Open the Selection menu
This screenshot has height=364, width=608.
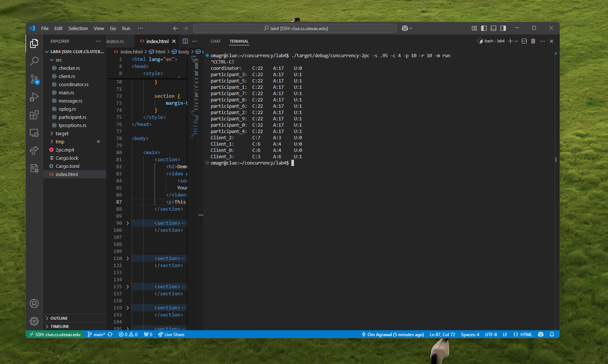pyautogui.click(x=78, y=28)
